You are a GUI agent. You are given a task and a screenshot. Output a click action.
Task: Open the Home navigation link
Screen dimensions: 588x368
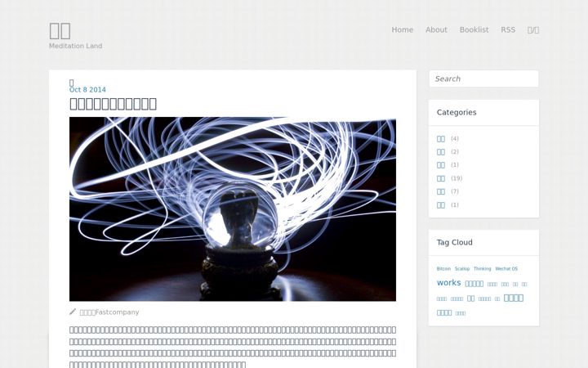(x=402, y=29)
